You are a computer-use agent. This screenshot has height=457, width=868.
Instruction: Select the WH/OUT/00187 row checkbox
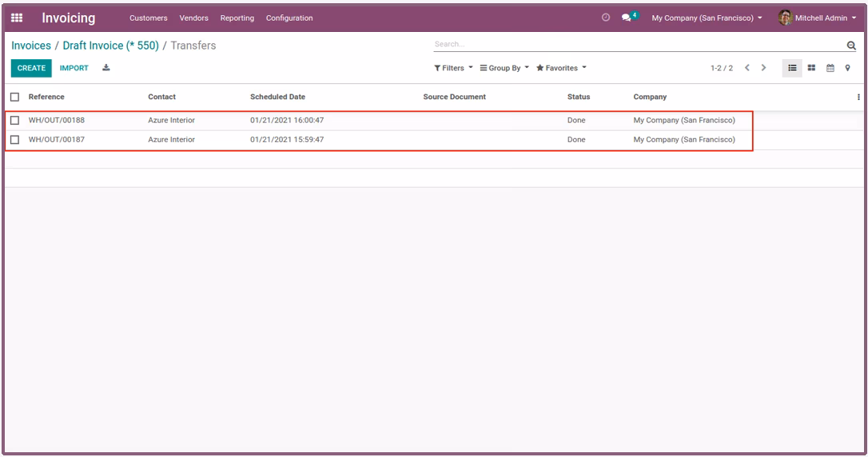(x=15, y=140)
